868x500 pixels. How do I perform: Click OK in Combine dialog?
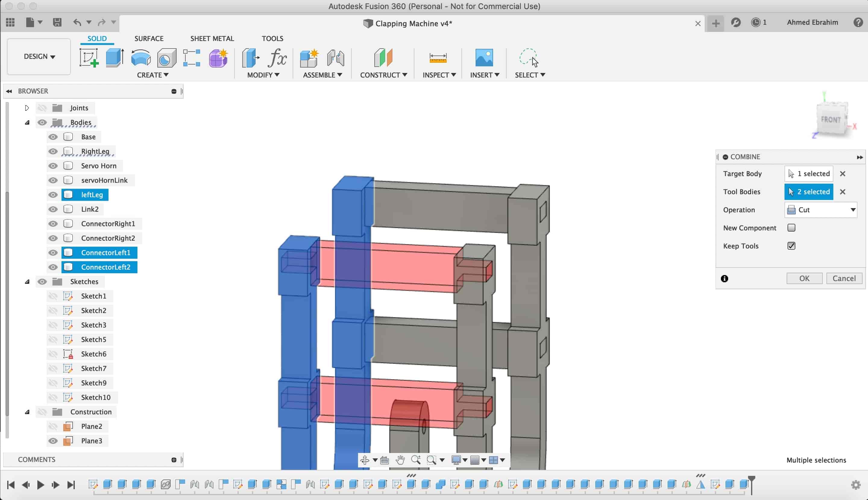pyautogui.click(x=804, y=279)
